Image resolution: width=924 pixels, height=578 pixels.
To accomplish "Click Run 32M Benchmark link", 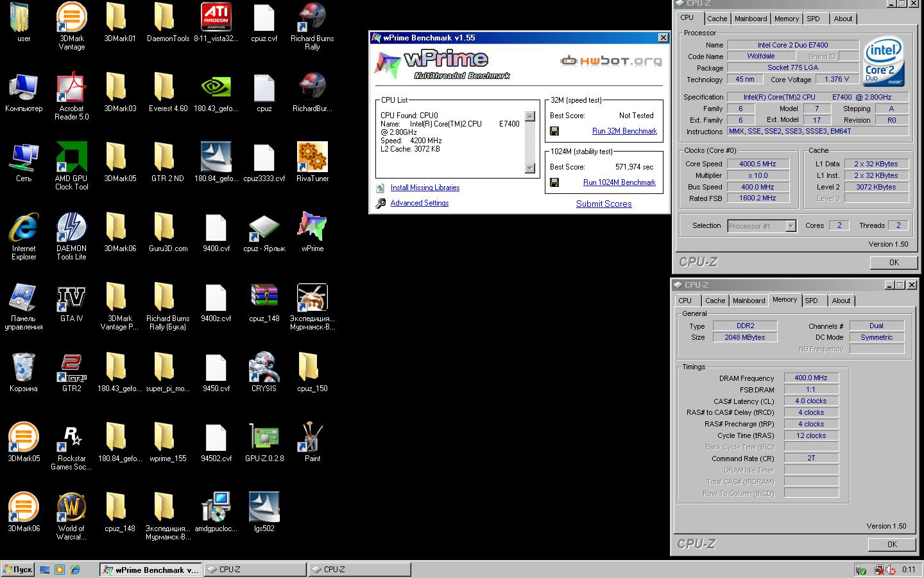I will (624, 131).
